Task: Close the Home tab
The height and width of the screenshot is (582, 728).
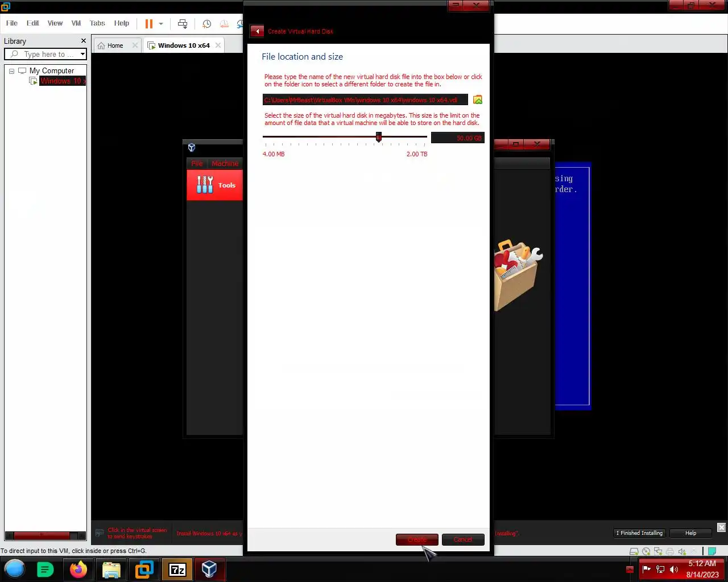Action: coord(135,45)
